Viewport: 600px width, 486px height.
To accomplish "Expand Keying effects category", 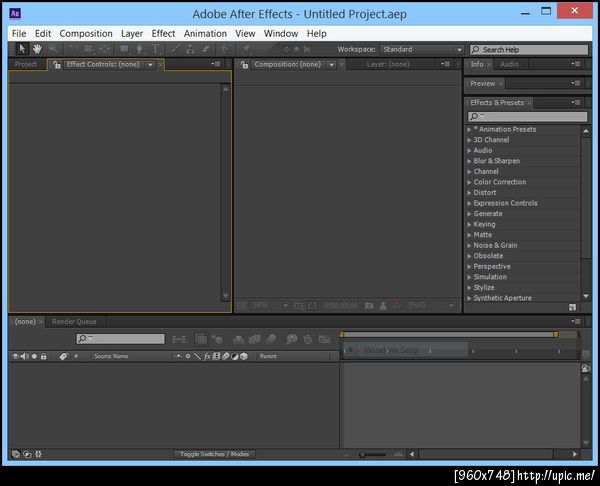I will tap(469, 224).
